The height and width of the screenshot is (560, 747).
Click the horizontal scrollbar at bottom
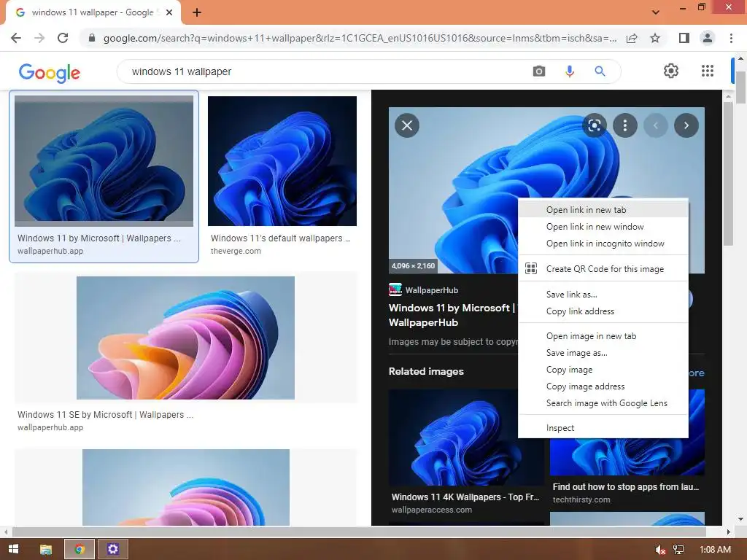[x=359, y=532]
